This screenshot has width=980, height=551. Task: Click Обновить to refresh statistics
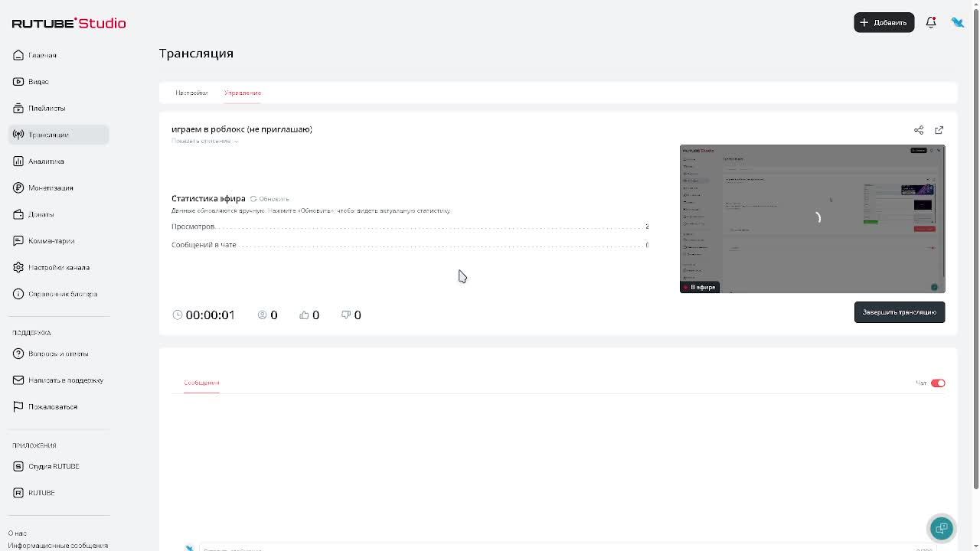click(x=269, y=199)
